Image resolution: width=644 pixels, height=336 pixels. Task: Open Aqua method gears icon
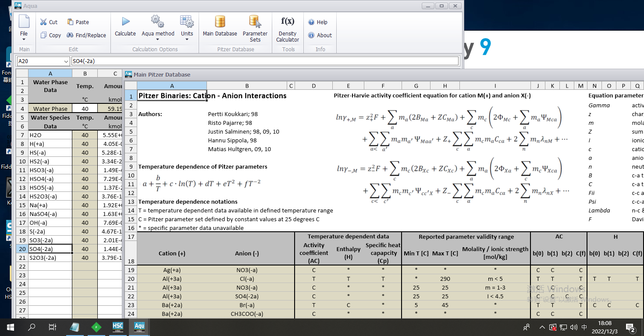157,21
